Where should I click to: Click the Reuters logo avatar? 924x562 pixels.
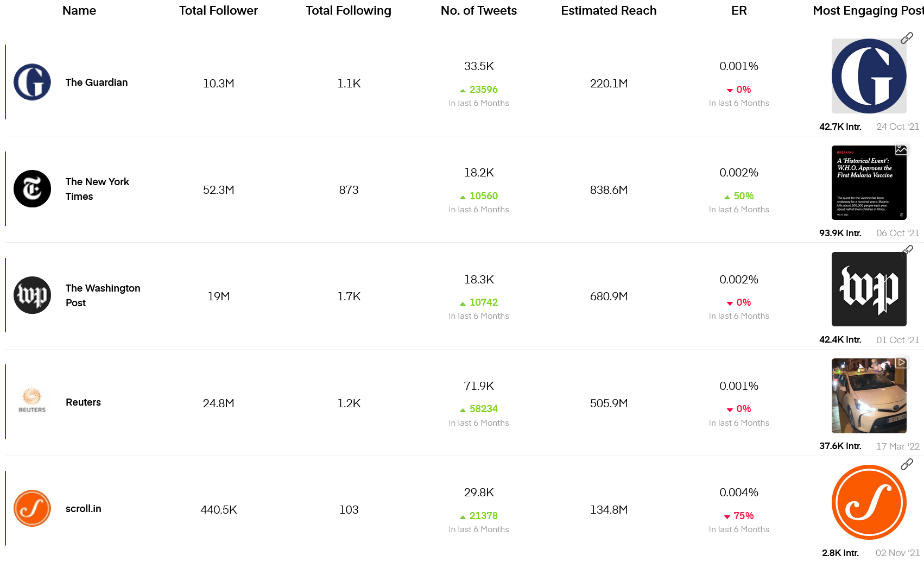click(32, 402)
